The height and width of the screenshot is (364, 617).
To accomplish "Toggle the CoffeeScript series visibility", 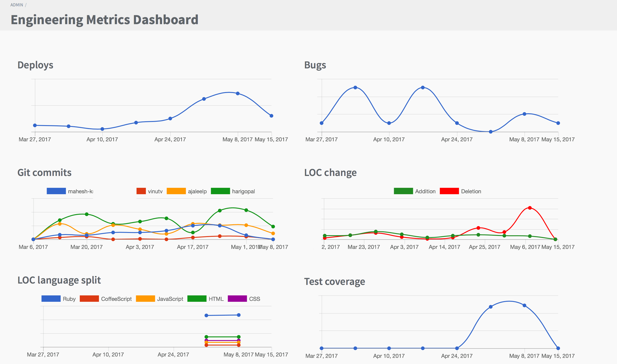I will coord(89,299).
